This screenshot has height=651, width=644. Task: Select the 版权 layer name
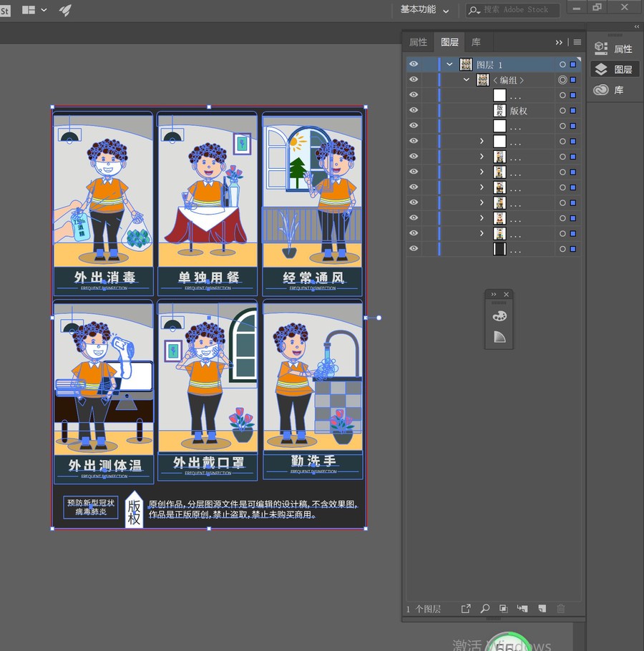coord(519,111)
